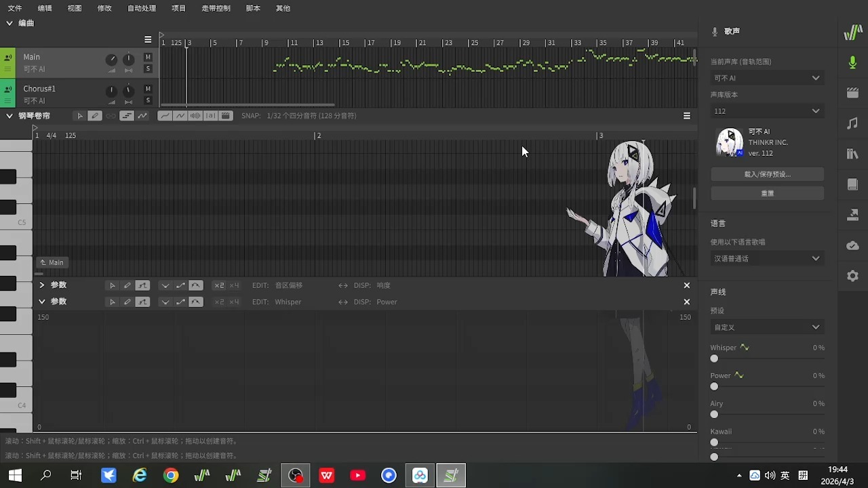Solo the Chorus#1 track
This screenshot has width=868, height=488.
[148, 100]
